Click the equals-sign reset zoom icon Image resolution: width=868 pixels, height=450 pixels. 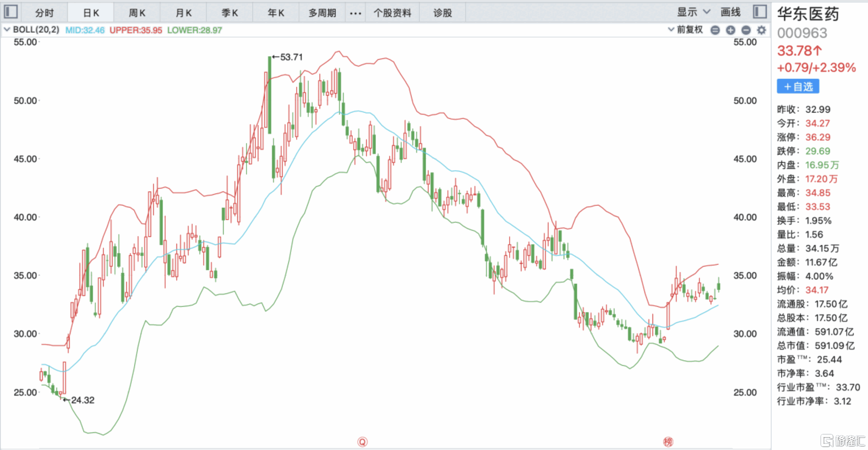tap(715, 30)
